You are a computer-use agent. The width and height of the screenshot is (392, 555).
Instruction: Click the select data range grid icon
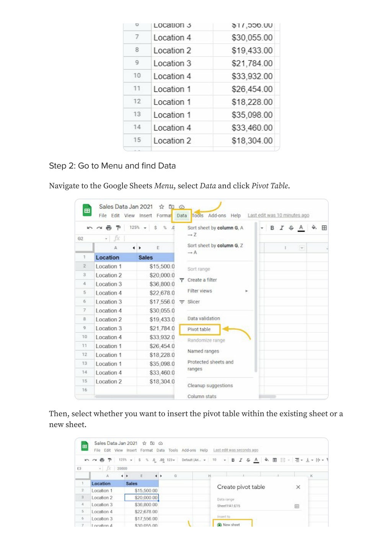coord(297,506)
